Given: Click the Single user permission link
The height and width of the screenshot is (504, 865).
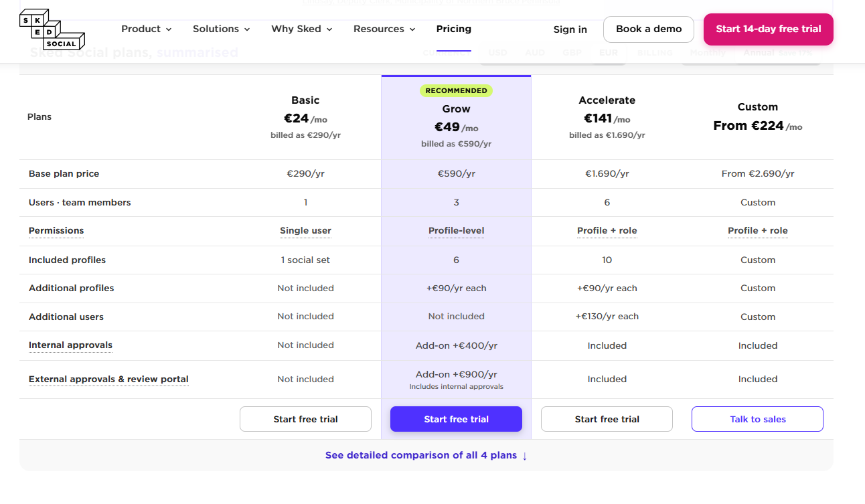Looking at the screenshot, I should 305,231.
